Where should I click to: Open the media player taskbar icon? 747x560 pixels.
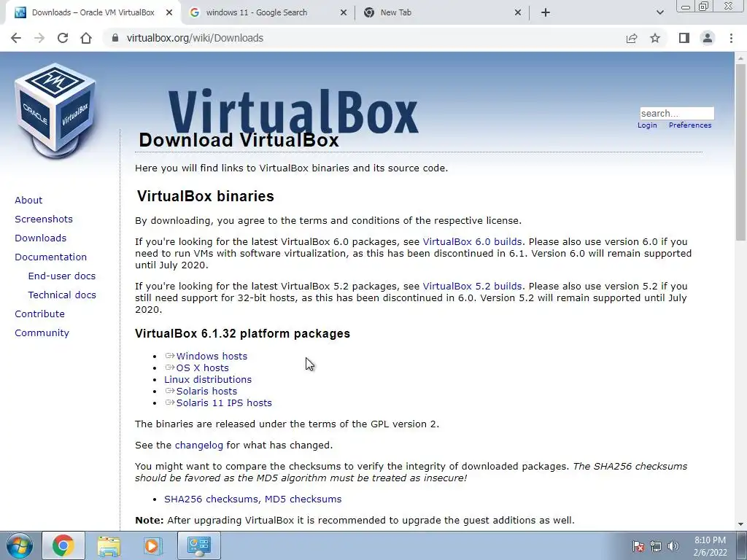coord(152,545)
